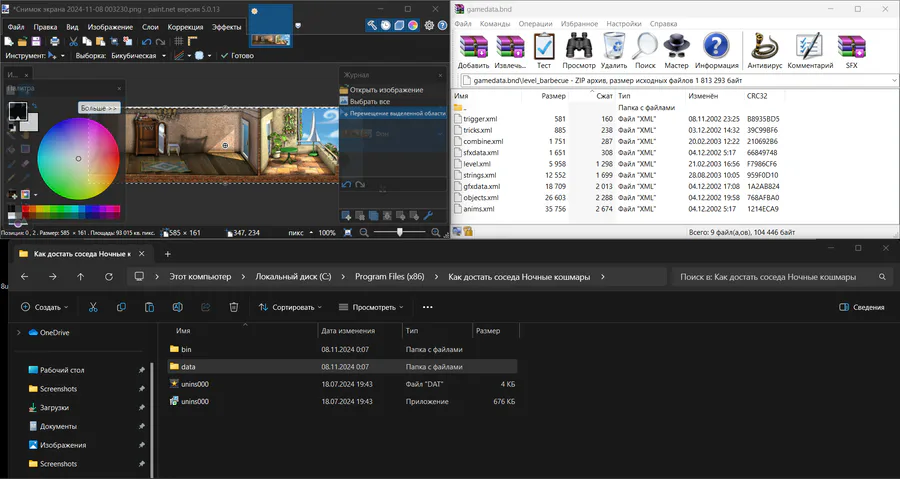The height and width of the screenshot is (479, 900).
Task: Click the Save diskette icon in paint.net
Action: [x=36, y=41]
